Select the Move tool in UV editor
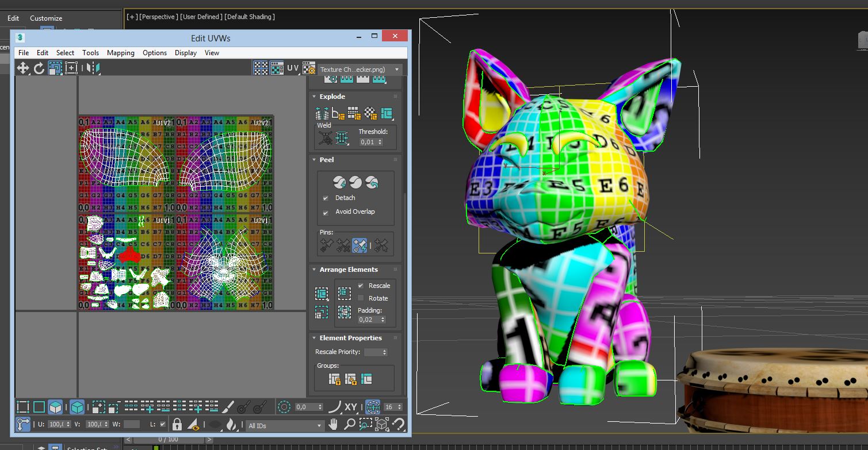Screen dimensions: 868x450 tap(23, 68)
